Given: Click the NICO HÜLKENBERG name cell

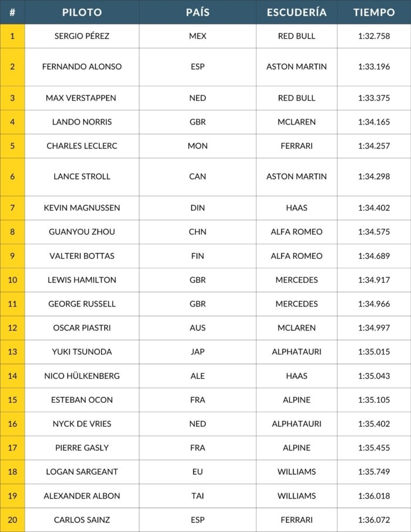Looking at the screenshot, I should (x=82, y=376).
